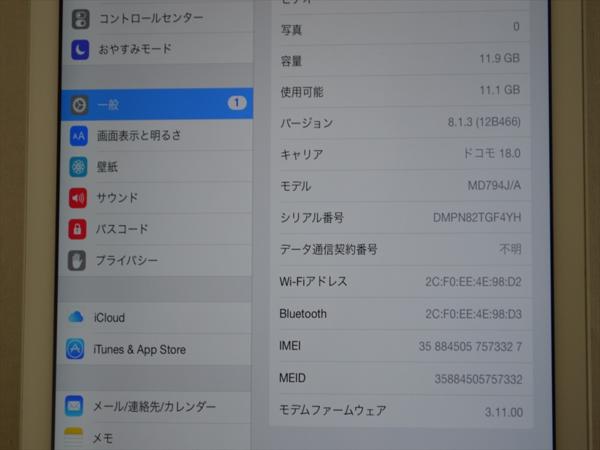Tap the Notes app icon
The image size is (600, 450).
pyautogui.click(x=73, y=437)
